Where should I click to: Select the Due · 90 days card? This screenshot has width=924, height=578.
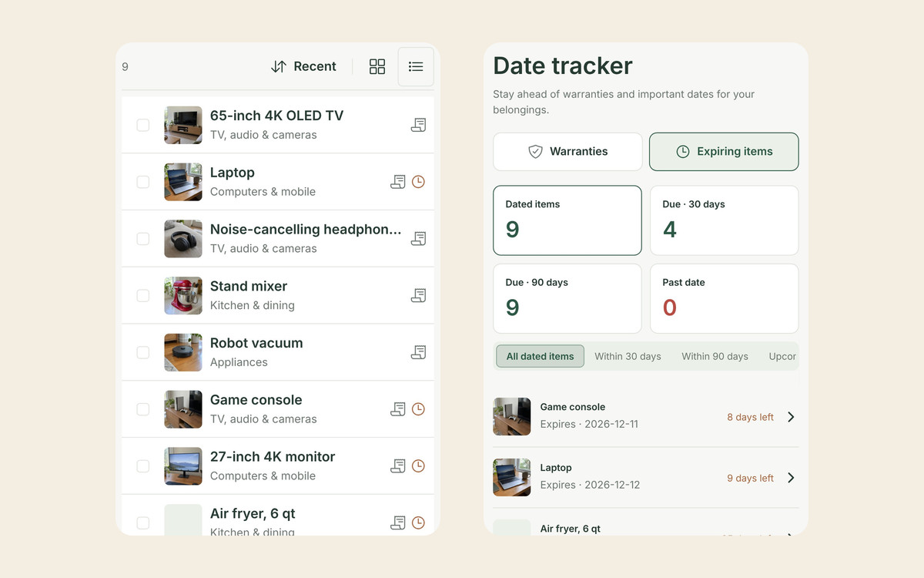click(x=567, y=299)
